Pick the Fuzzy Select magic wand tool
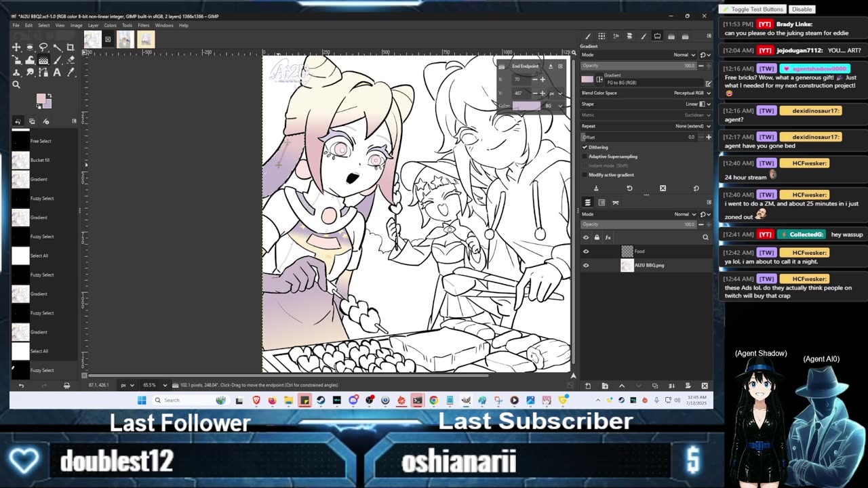The image size is (868, 488). [57, 47]
